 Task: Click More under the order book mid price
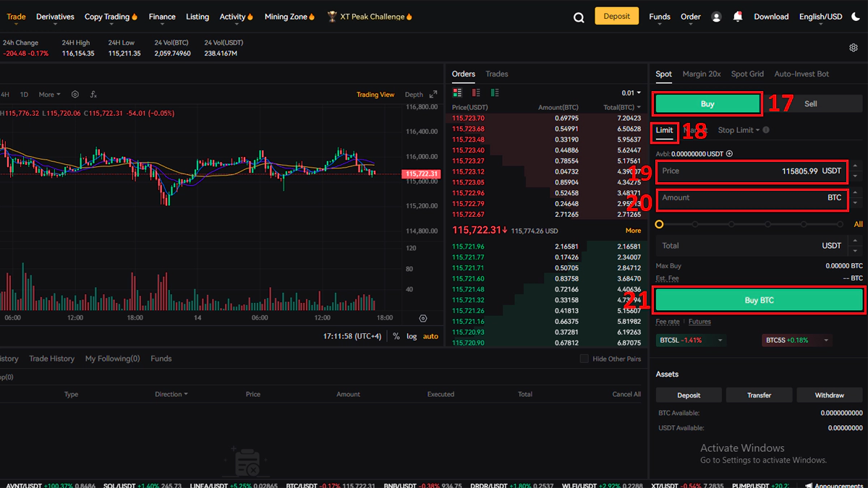click(633, 231)
